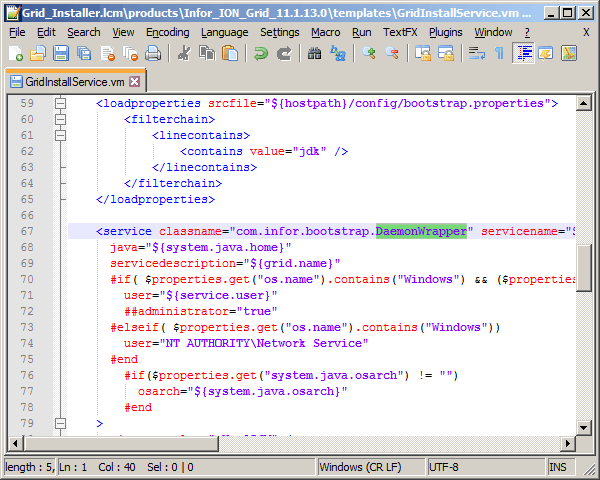Close the GridInstallService.vm tab
Image resolution: width=600 pixels, height=480 pixels.
[136, 81]
